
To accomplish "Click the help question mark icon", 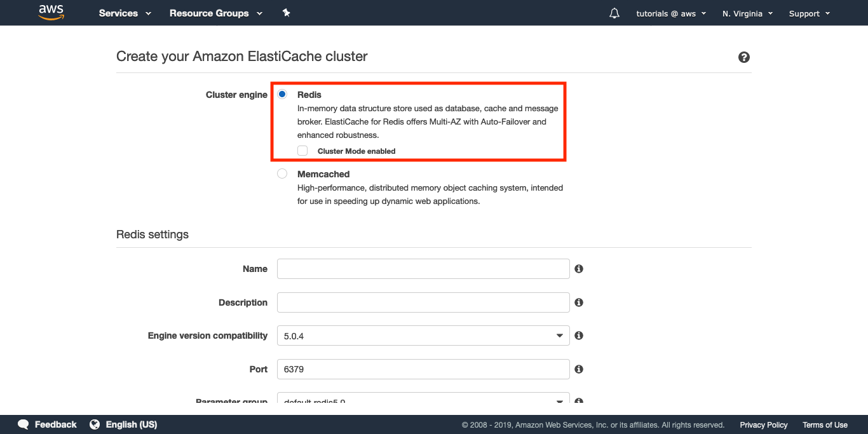I will click(744, 57).
